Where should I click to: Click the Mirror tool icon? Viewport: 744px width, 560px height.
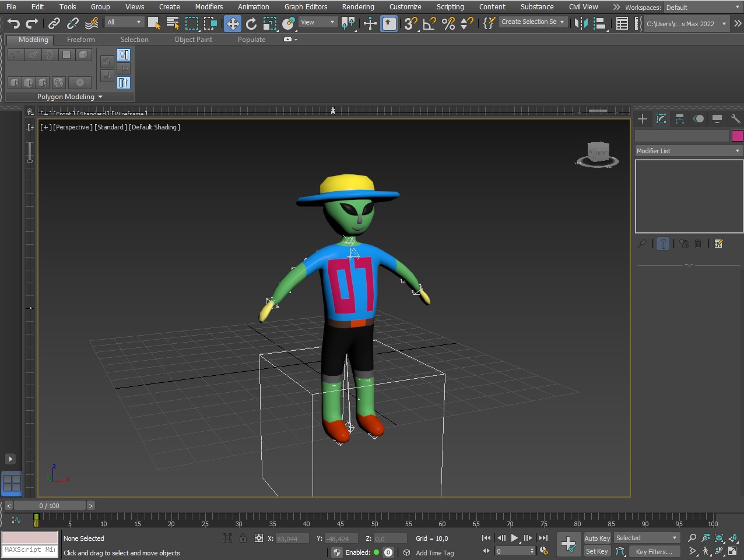point(581,23)
